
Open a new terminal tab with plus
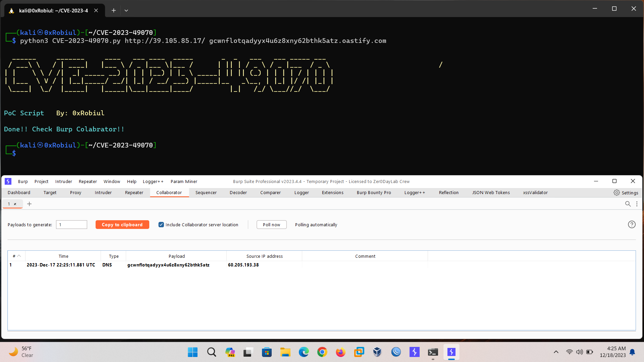tap(114, 10)
